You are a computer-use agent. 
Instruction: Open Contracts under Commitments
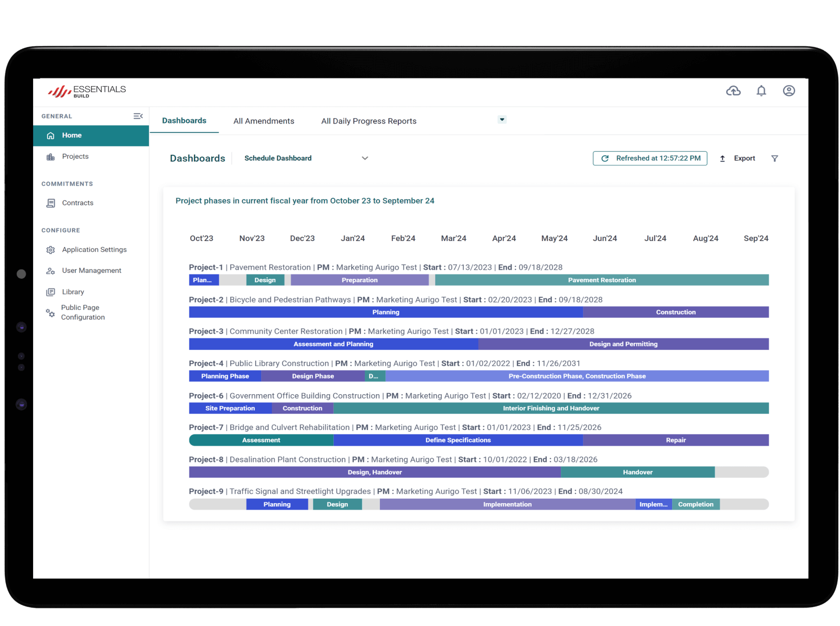coord(77,203)
